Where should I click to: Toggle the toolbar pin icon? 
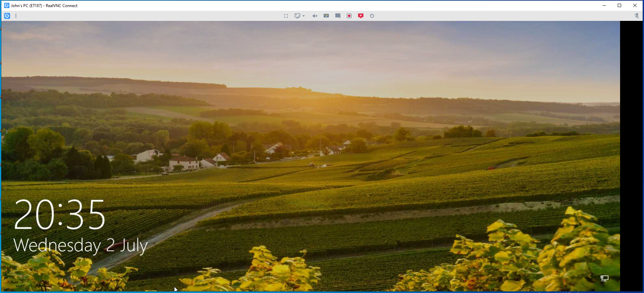pyautogui.click(x=637, y=16)
